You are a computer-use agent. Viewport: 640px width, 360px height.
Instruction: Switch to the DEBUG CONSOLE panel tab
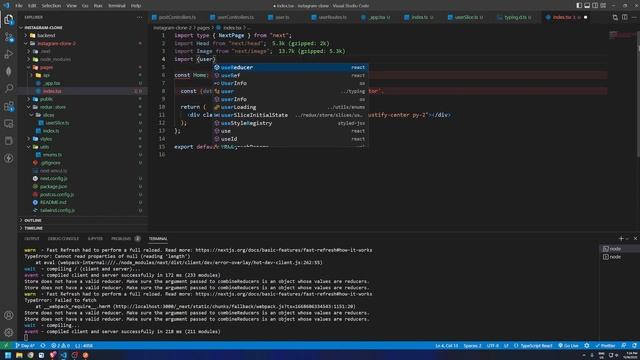63,239
